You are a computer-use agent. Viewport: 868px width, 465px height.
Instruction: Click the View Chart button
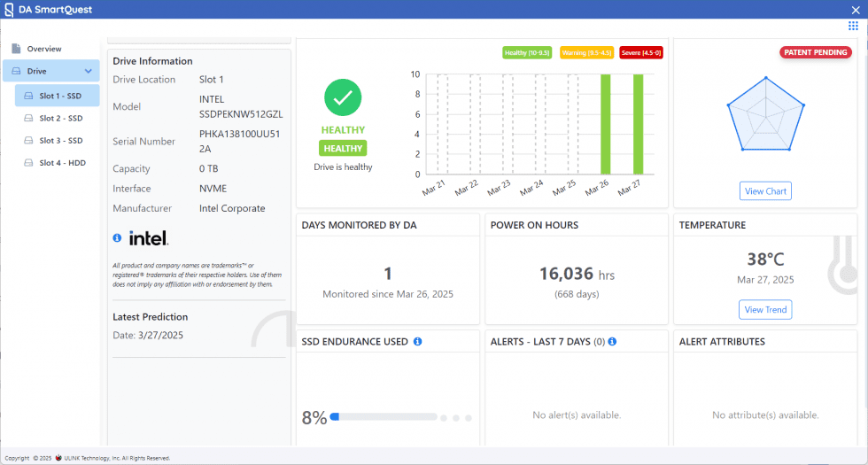[765, 191]
